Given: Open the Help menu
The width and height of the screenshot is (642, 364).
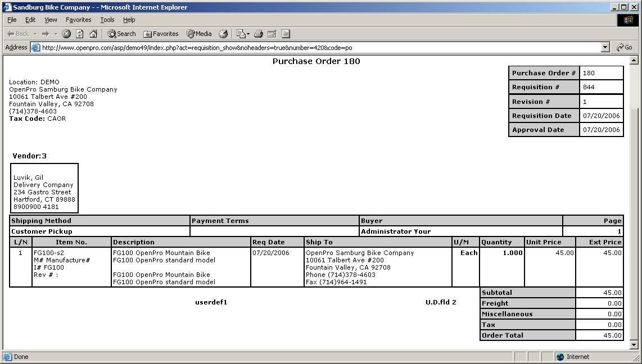Looking at the screenshot, I should (x=129, y=20).
